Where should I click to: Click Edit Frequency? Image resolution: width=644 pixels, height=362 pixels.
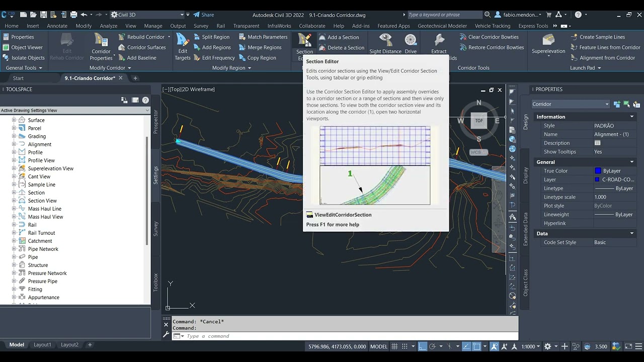(213, 58)
